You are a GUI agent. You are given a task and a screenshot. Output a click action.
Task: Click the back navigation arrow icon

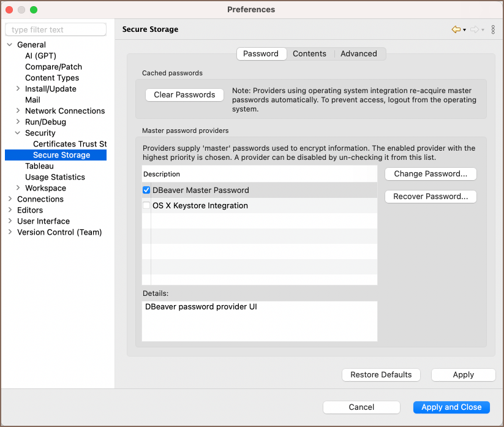coord(456,29)
